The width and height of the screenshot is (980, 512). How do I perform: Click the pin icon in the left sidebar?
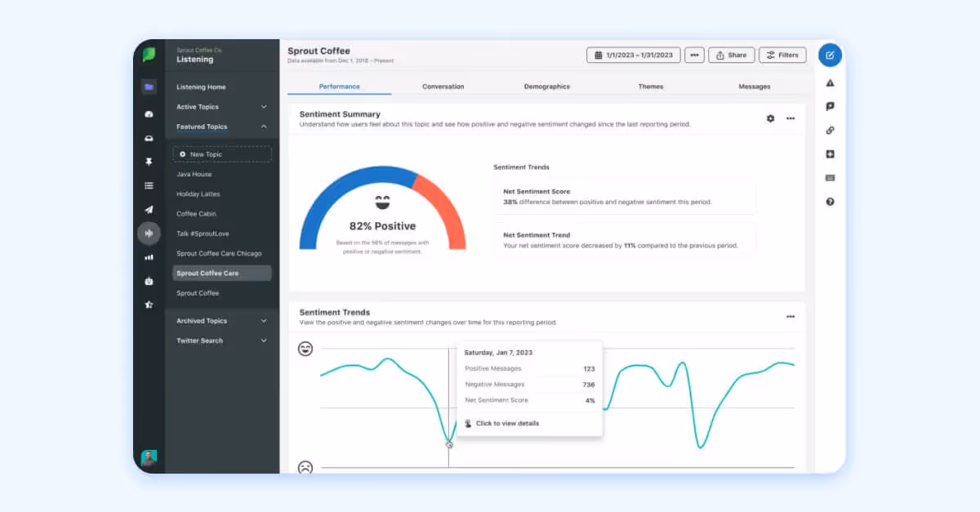click(x=149, y=162)
